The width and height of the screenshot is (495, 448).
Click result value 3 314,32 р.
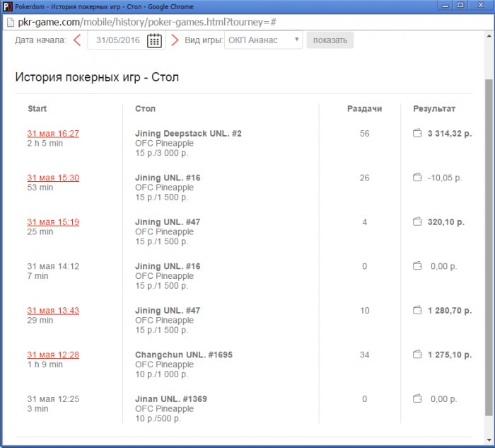point(450,133)
